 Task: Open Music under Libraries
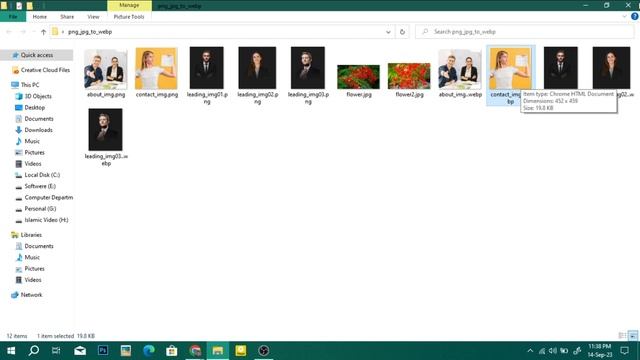(32, 258)
